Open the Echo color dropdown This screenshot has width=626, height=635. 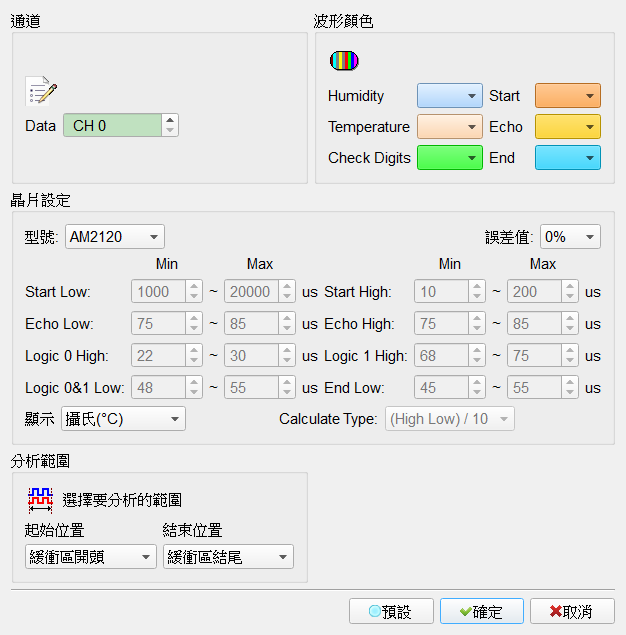568,127
